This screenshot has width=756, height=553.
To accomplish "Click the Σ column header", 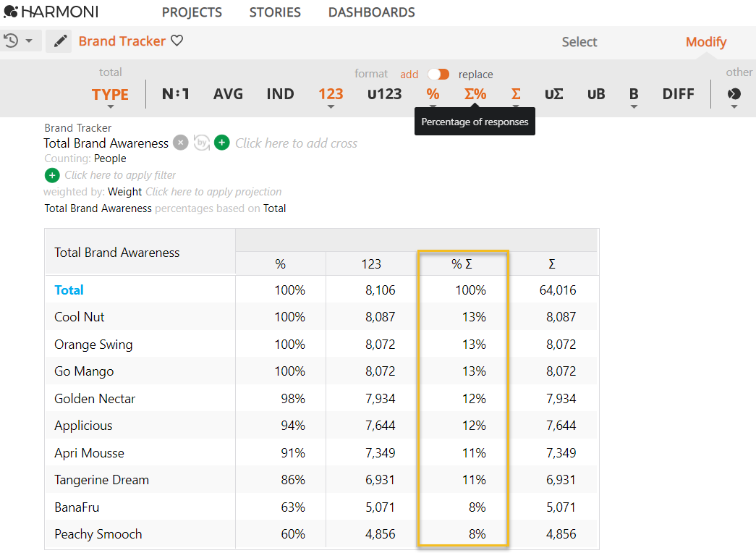I will [x=552, y=264].
